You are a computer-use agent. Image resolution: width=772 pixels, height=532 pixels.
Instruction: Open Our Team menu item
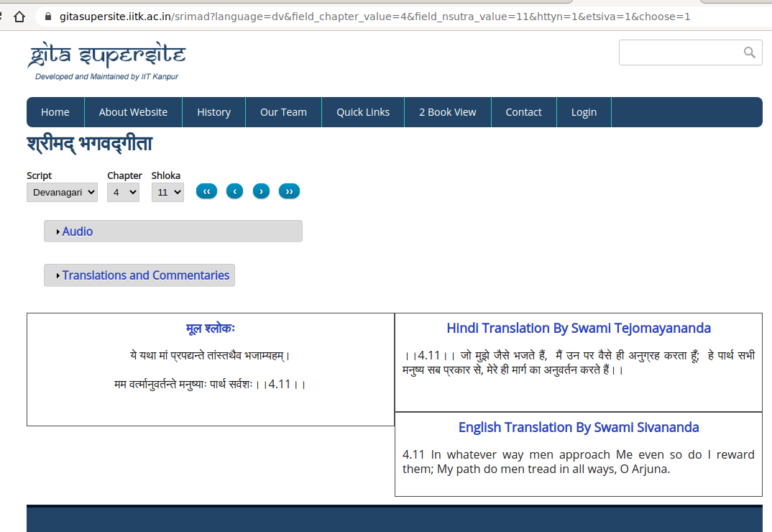tap(284, 112)
